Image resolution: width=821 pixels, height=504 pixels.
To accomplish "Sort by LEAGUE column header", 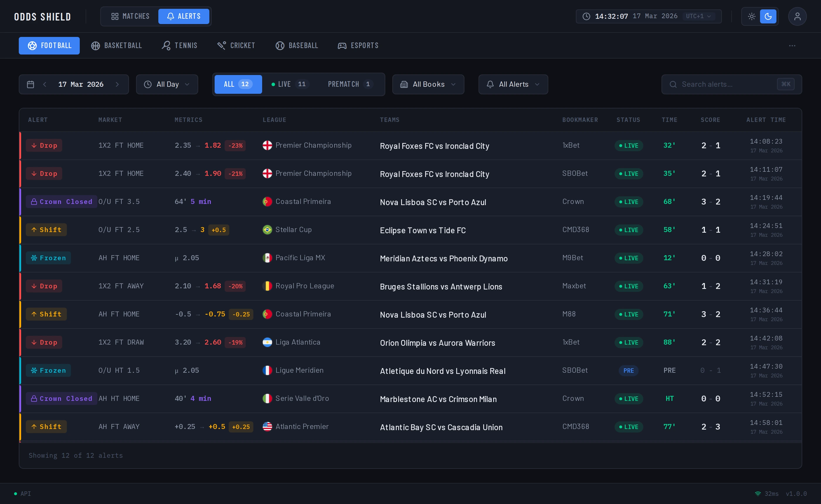I will pyautogui.click(x=274, y=120).
